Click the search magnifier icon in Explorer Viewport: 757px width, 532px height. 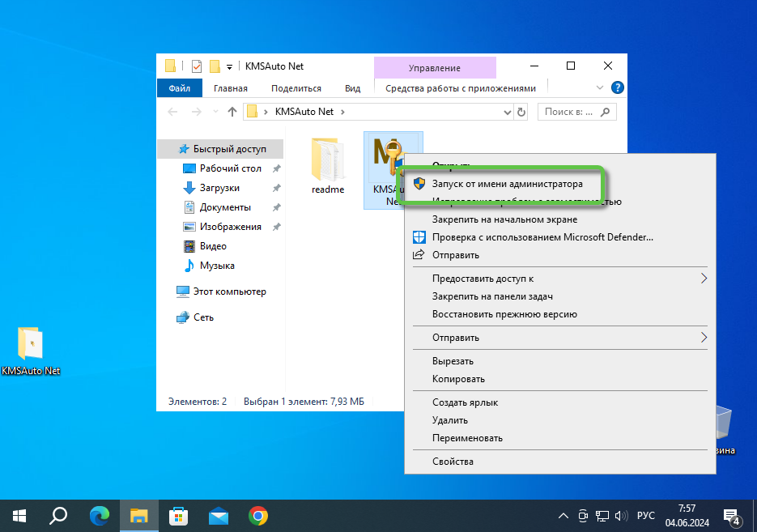[605, 112]
